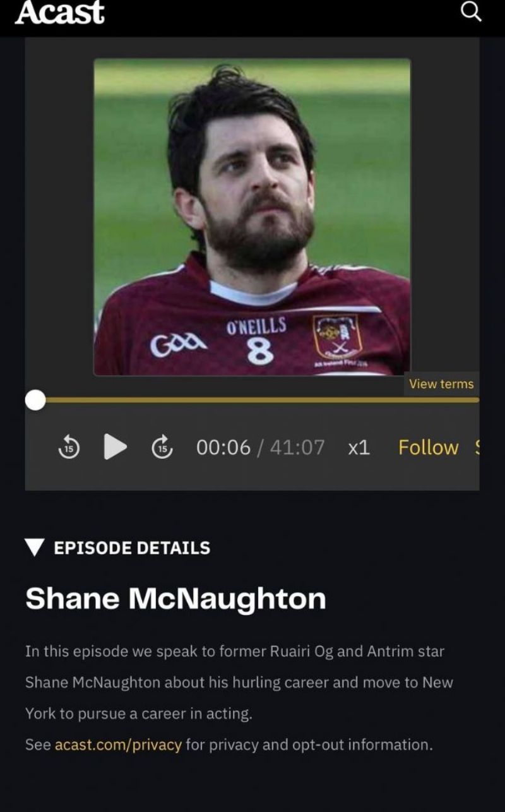Click the Shane McNaughton episode title
505x812 pixels.
[175, 599]
